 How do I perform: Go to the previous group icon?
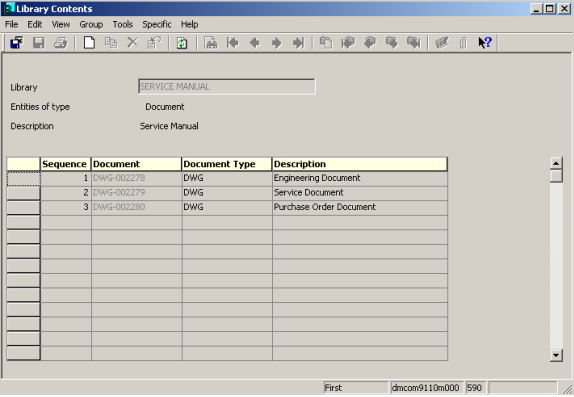370,43
